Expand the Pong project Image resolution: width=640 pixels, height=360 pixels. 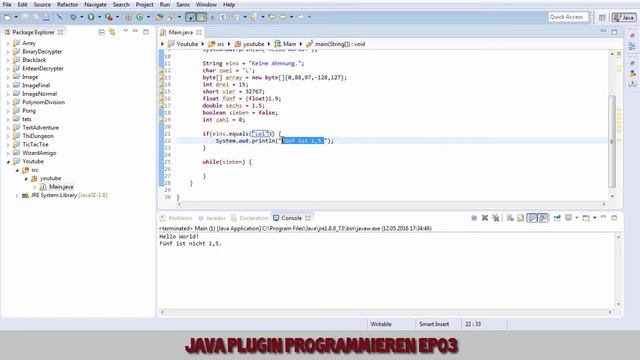click(x=8, y=111)
